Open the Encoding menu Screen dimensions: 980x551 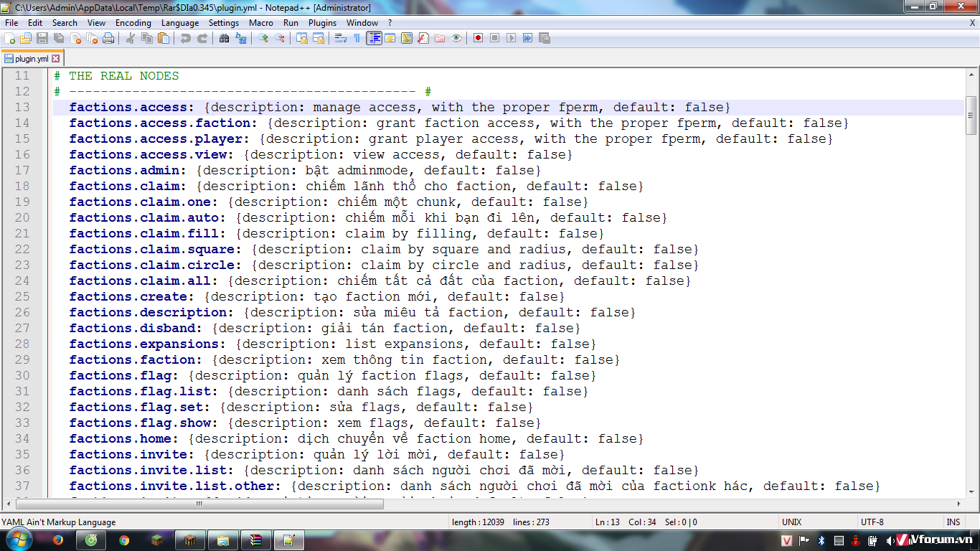(133, 23)
